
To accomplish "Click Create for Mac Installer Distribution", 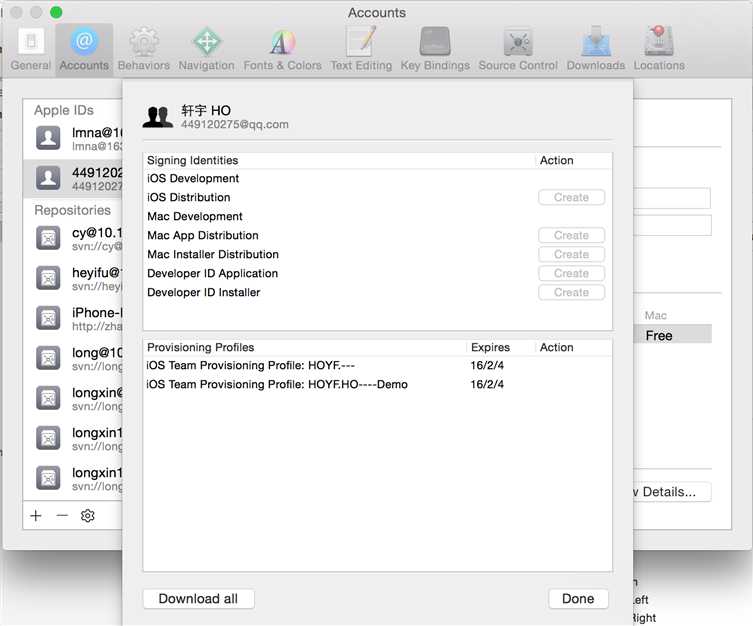I will tap(571, 254).
